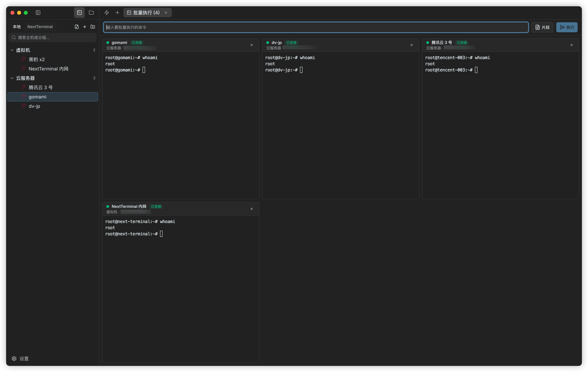This screenshot has width=588, height=372.
Task: Click the tencent-003 terminal area
Action: click(x=501, y=125)
